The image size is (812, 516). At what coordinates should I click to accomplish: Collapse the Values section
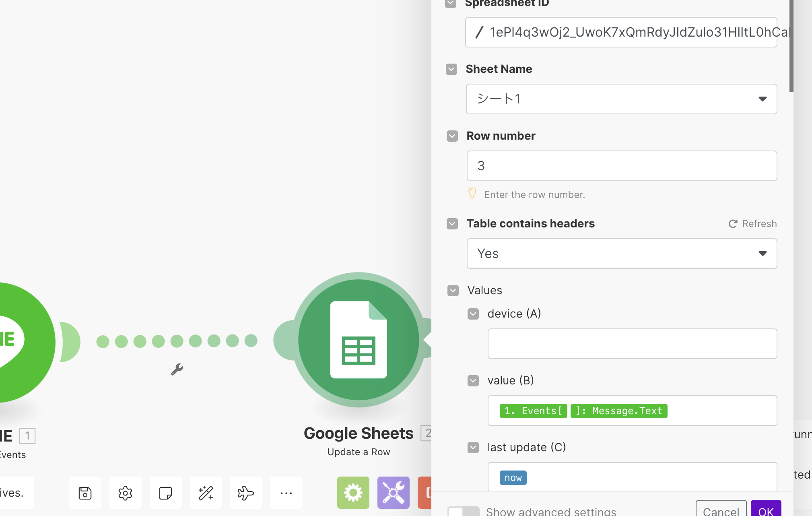click(x=453, y=291)
